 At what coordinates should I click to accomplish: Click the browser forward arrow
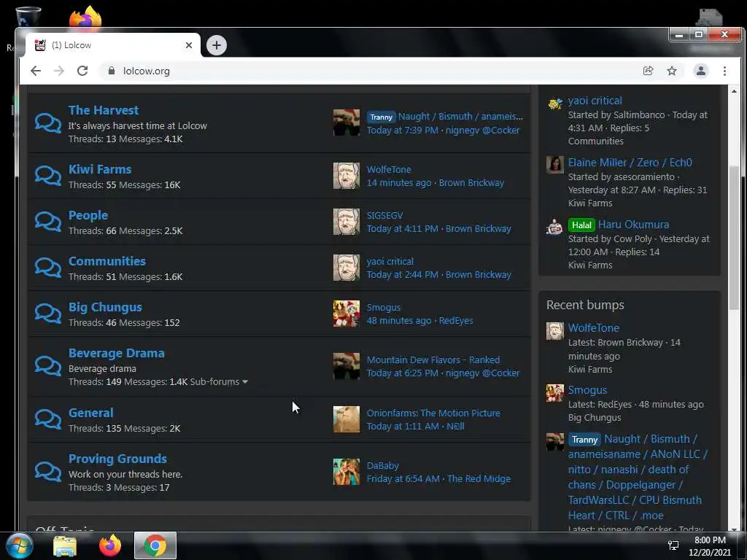pyautogui.click(x=58, y=71)
